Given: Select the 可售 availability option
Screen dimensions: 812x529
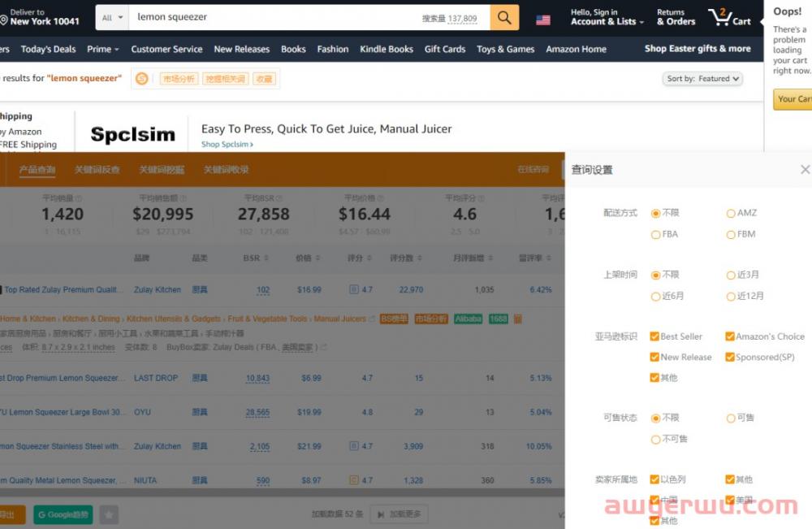Looking at the screenshot, I should click(x=731, y=418).
